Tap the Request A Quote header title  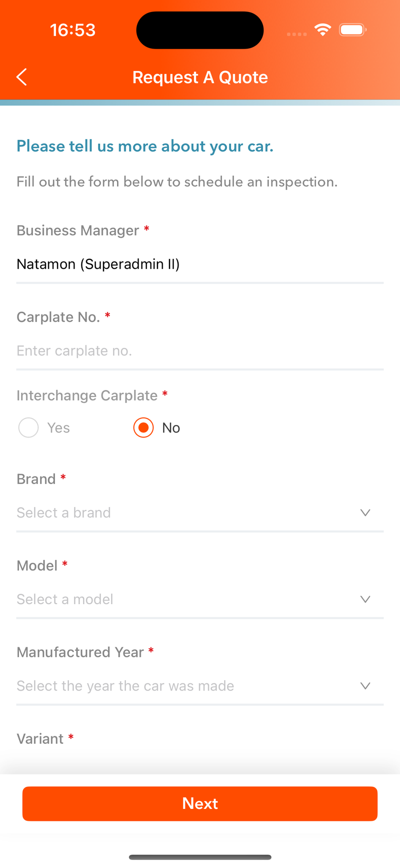(x=200, y=77)
